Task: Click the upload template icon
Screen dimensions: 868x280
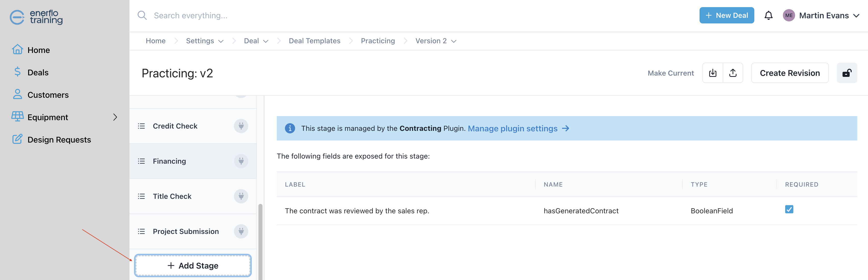Action: coord(733,73)
